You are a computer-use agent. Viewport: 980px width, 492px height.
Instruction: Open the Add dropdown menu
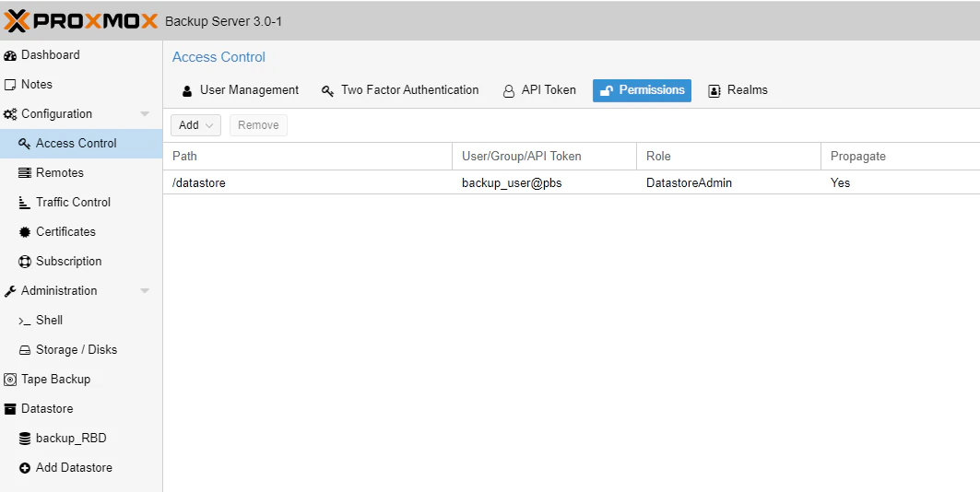(x=195, y=125)
